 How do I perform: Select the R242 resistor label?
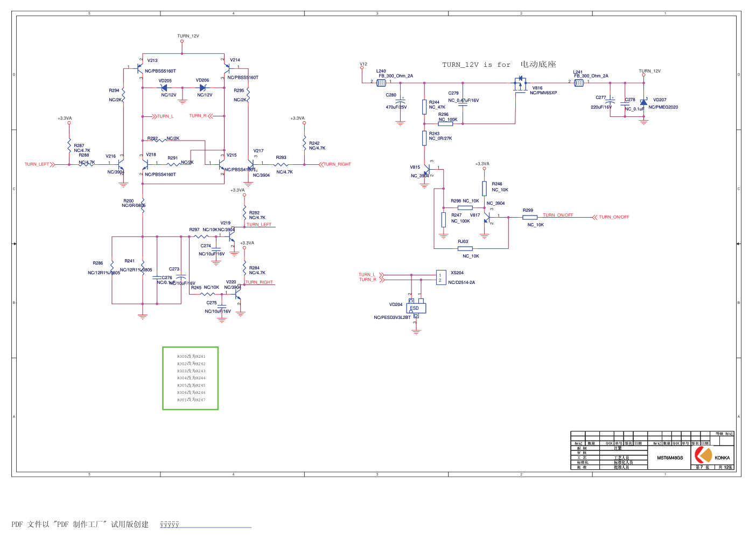314,143
